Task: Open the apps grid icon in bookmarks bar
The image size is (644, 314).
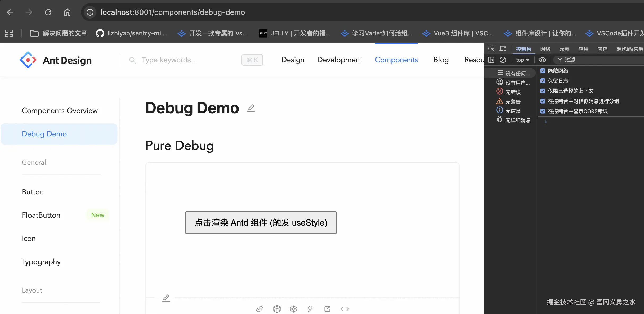Action: coord(9,33)
